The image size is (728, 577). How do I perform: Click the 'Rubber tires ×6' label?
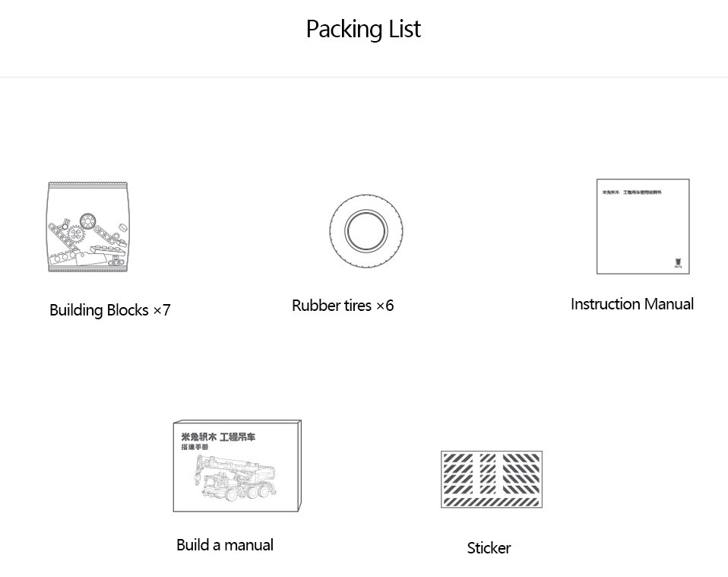[x=343, y=306]
